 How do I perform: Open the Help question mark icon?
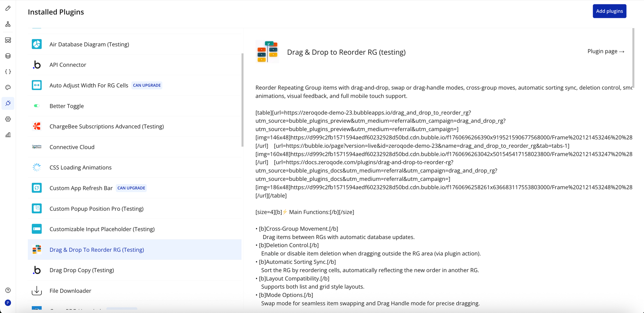click(8, 290)
